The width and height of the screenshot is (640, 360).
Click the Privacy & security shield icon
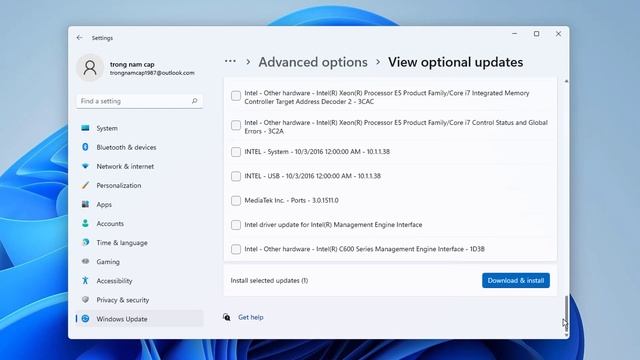pyautogui.click(x=85, y=300)
